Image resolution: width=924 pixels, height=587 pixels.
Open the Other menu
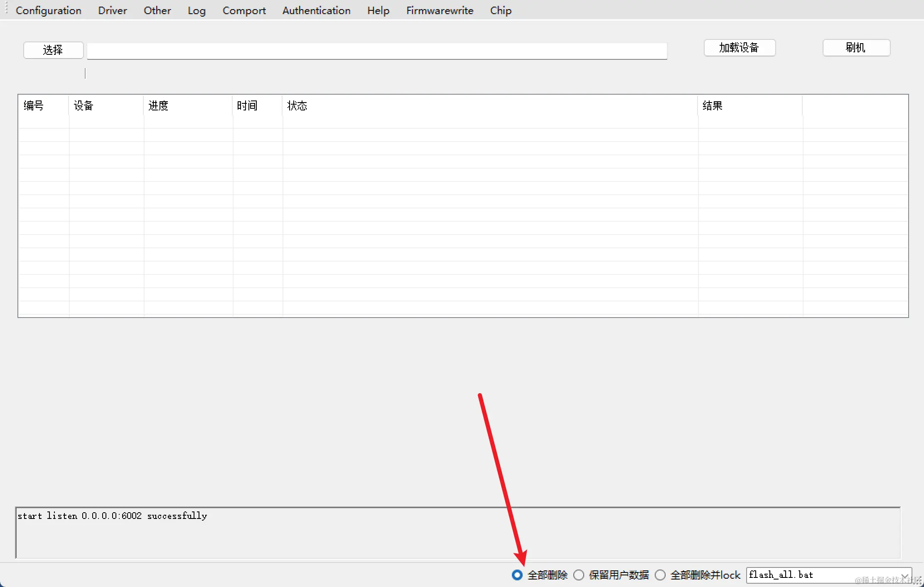[x=157, y=10]
